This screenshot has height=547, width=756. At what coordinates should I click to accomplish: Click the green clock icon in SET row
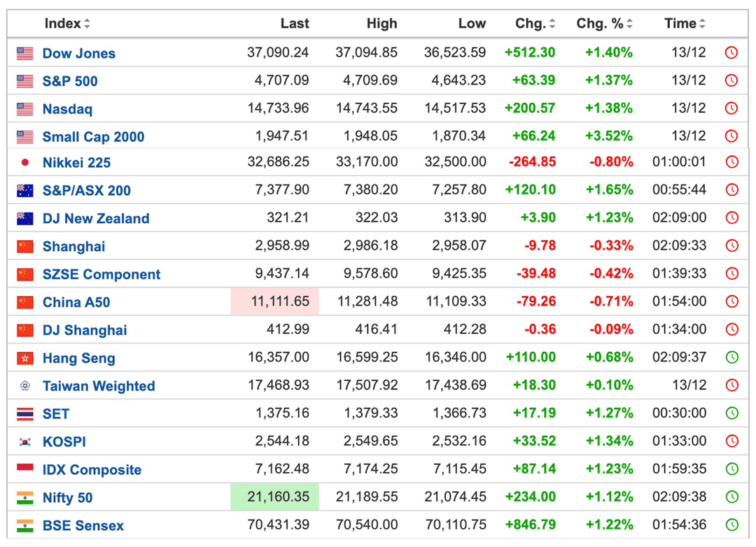pyautogui.click(x=732, y=413)
